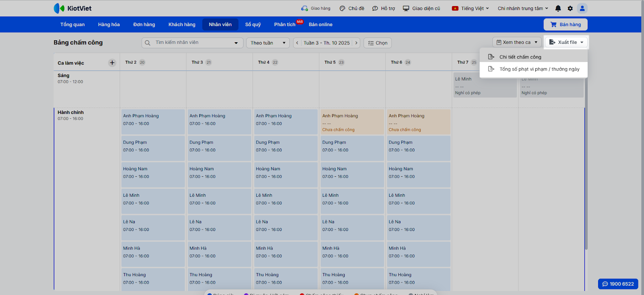The image size is (644, 295).
Task: Click the notification bell icon
Action: pos(558,8)
